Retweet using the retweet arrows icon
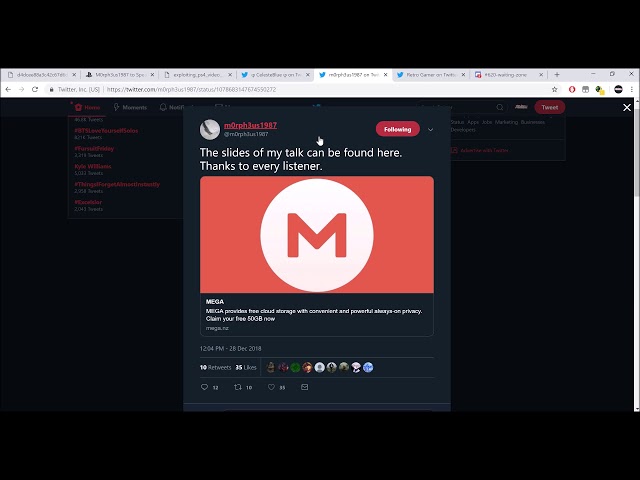The height and width of the screenshot is (480, 640). pyautogui.click(x=238, y=387)
